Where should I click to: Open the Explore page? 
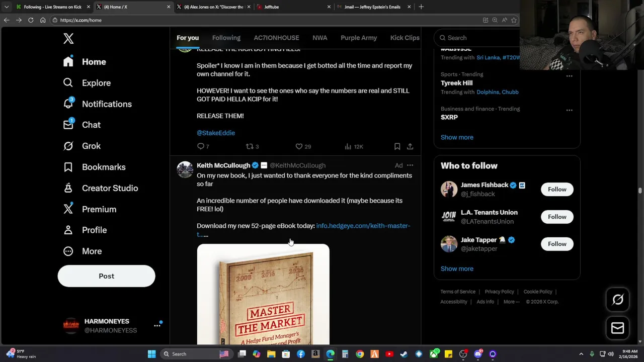87,83
